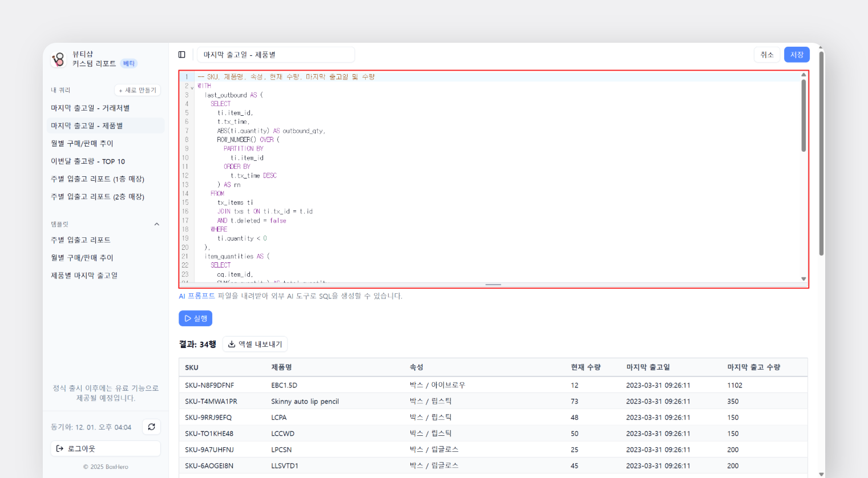Viewport: 868px width, 478px height.
Task: Click the report title input field
Action: (275, 54)
